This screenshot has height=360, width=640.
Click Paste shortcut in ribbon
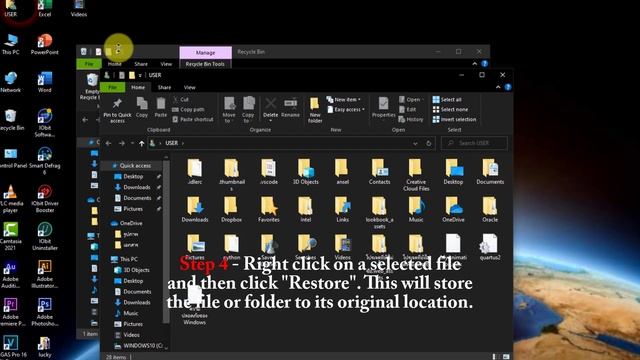coord(193,119)
